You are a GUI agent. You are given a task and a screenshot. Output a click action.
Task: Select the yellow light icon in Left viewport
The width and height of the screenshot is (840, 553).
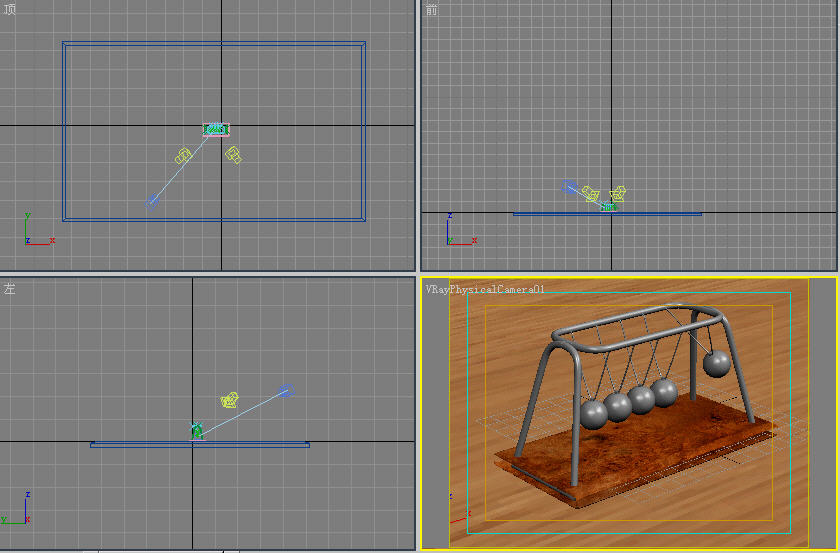pos(229,400)
